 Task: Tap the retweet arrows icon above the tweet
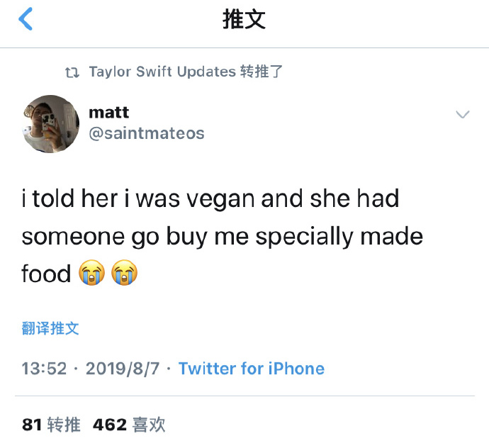(x=72, y=72)
